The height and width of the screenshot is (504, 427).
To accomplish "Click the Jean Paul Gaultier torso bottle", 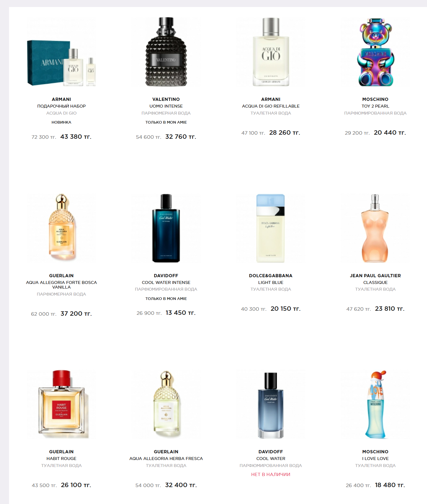I will click(x=375, y=228).
